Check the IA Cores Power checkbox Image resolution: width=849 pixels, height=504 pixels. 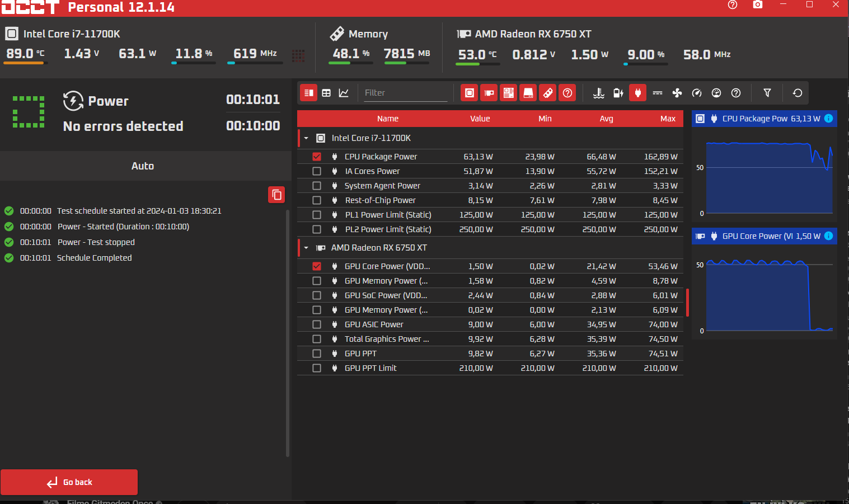coord(317,171)
